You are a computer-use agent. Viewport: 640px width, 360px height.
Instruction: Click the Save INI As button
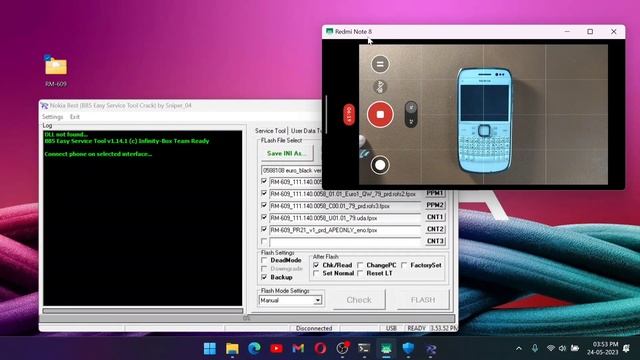(x=287, y=153)
